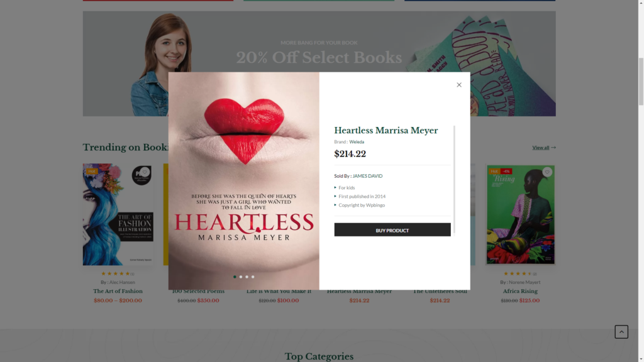This screenshot has width=644, height=362.
Task: Click the page vertical scrollbar thumb
Action: (641, 82)
